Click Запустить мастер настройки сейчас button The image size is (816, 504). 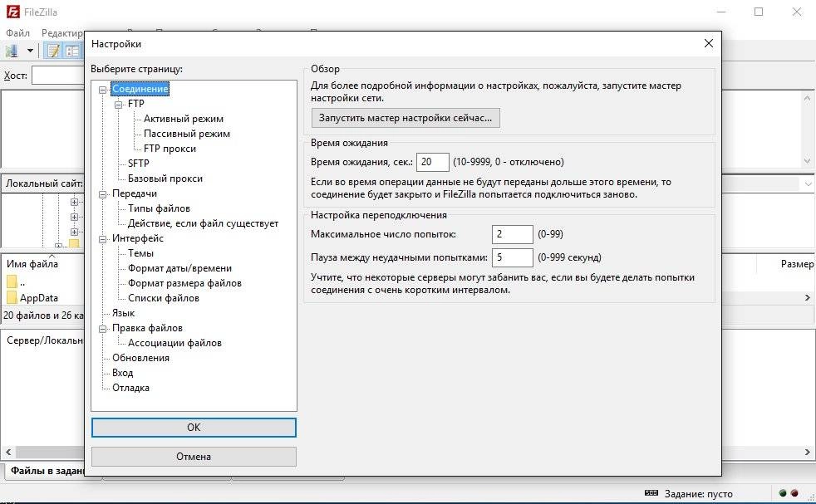pos(406,118)
